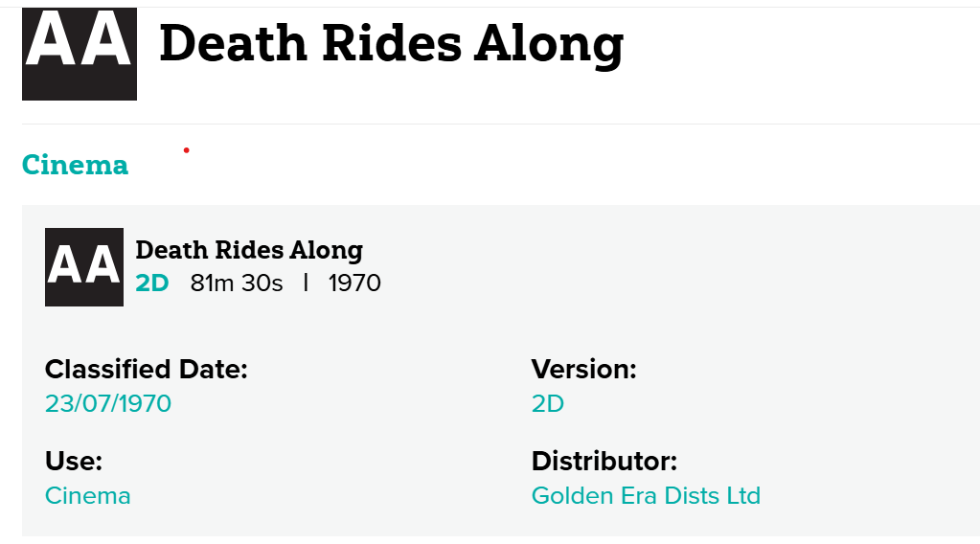Image resolution: width=980 pixels, height=544 pixels.
Task: Click the bold teal 2D format label
Action: click(x=152, y=283)
